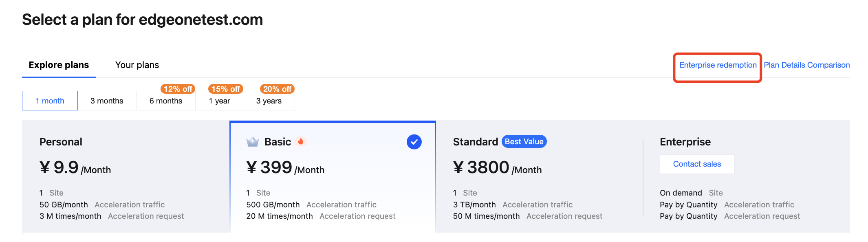
Task: Select the 1 month billing period
Action: pyautogui.click(x=50, y=101)
